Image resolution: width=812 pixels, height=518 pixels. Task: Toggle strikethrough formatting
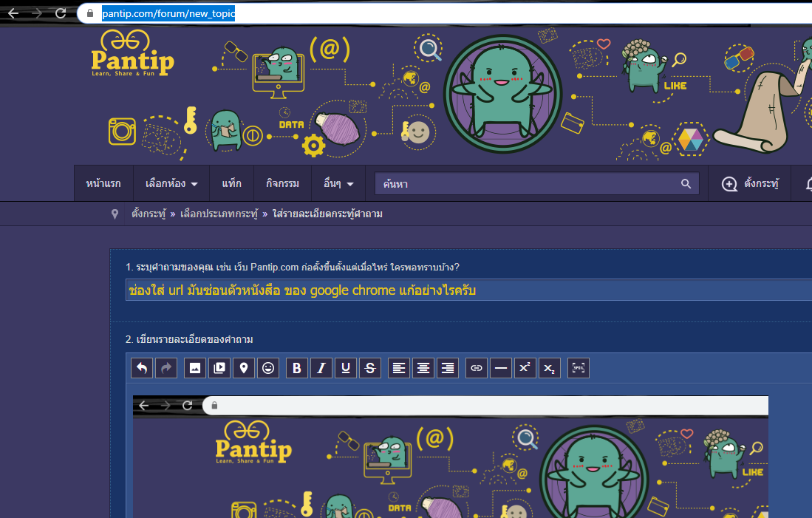point(370,368)
